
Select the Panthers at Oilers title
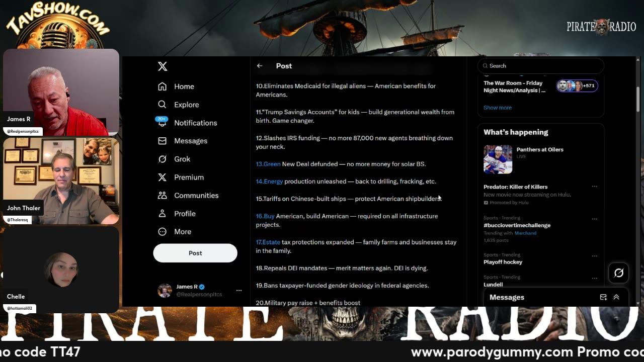click(540, 149)
